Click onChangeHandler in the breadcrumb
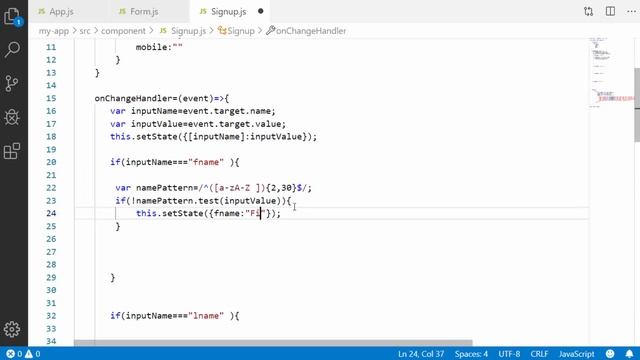640x360 pixels. click(x=306, y=31)
